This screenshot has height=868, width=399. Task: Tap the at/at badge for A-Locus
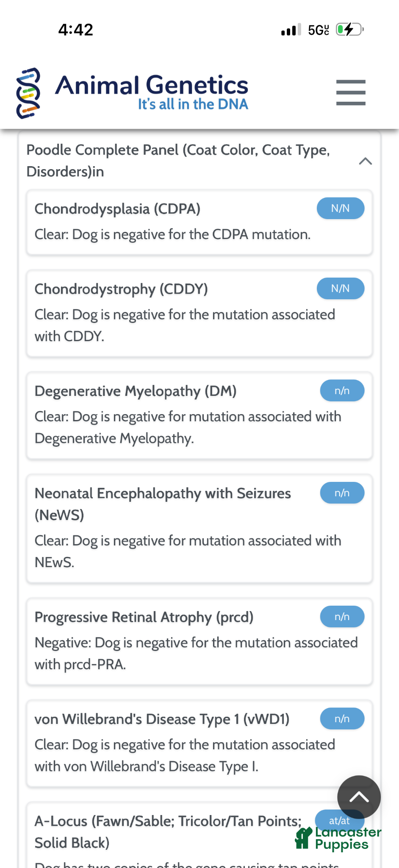pos(340,821)
